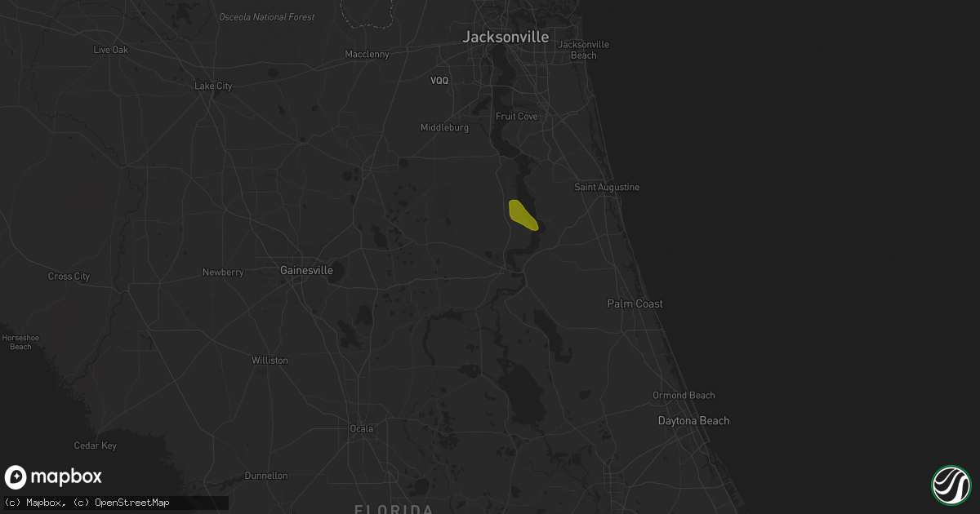
Task: Open the (c) Mapbox attribution link
Action: point(33,503)
